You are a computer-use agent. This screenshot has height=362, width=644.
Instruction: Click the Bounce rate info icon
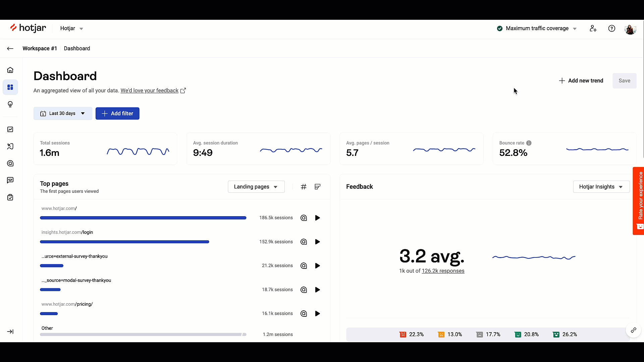pyautogui.click(x=529, y=143)
